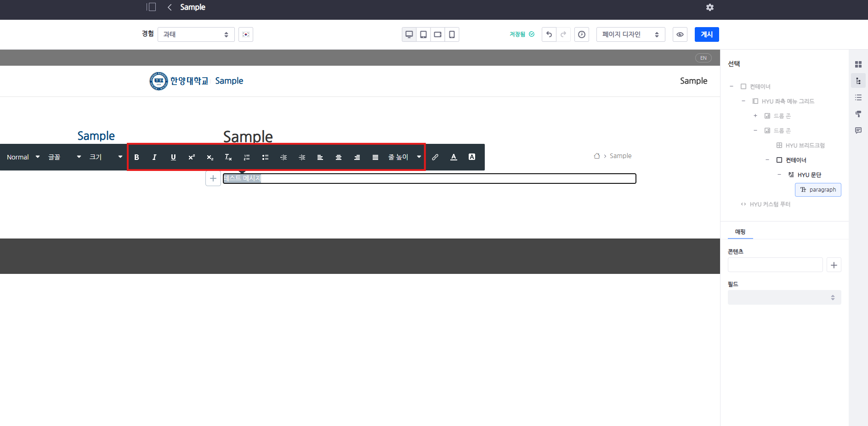868x426 pixels.
Task: Apply superscript formatting
Action: pyautogui.click(x=192, y=157)
